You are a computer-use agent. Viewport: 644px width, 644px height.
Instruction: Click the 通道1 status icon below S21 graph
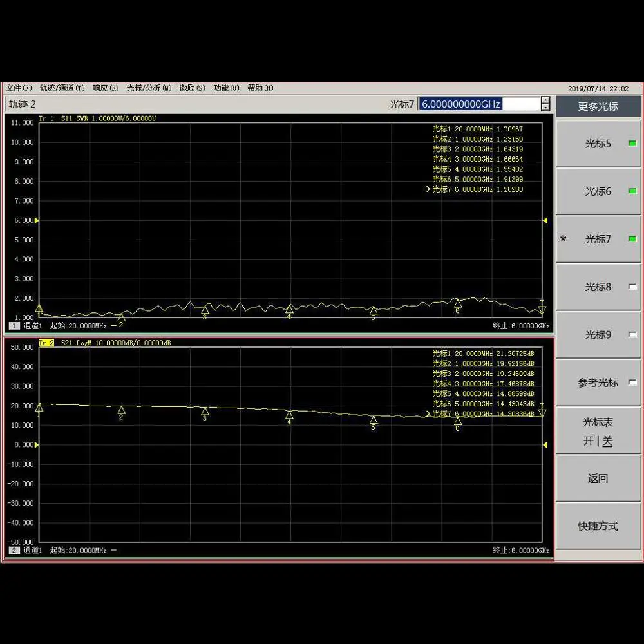[14, 551]
